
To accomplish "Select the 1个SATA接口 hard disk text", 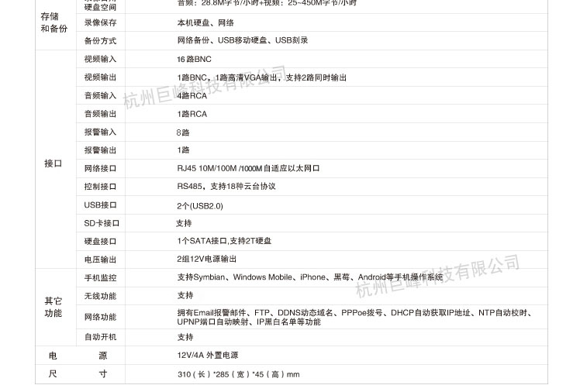I will pyautogui.click(x=224, y=241).
